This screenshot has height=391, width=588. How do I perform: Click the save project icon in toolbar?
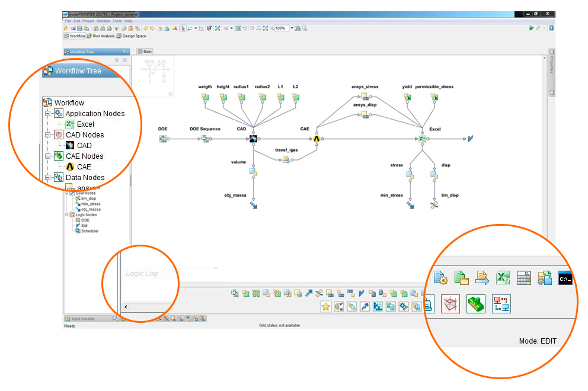coord(79,28)
